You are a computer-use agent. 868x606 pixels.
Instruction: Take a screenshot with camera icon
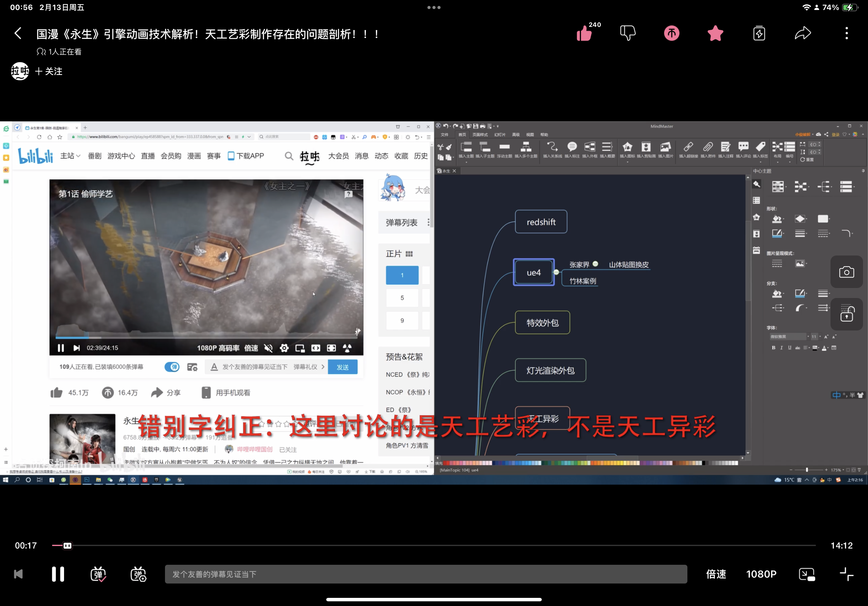coord(846,272)
